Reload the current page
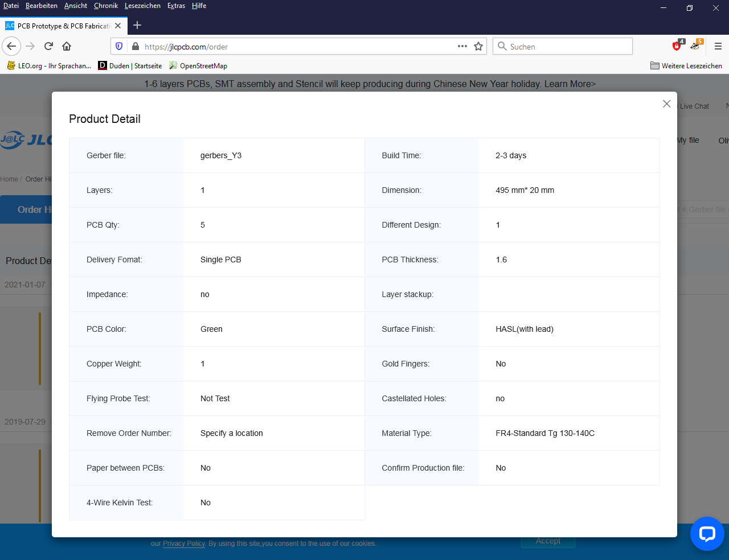This screenshot has height=560, width=729. point(48,46)
